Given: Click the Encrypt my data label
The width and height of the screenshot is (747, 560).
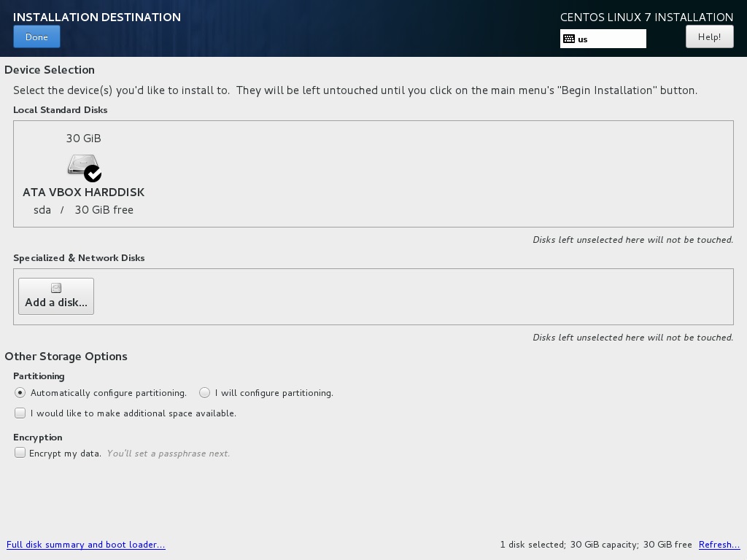Looking at the screenshot, I should click(65, 453).
